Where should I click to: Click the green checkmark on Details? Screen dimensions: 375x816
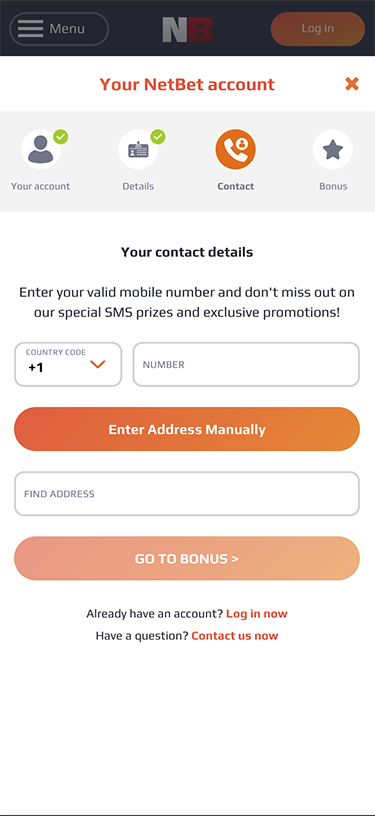tap(158, 137)
